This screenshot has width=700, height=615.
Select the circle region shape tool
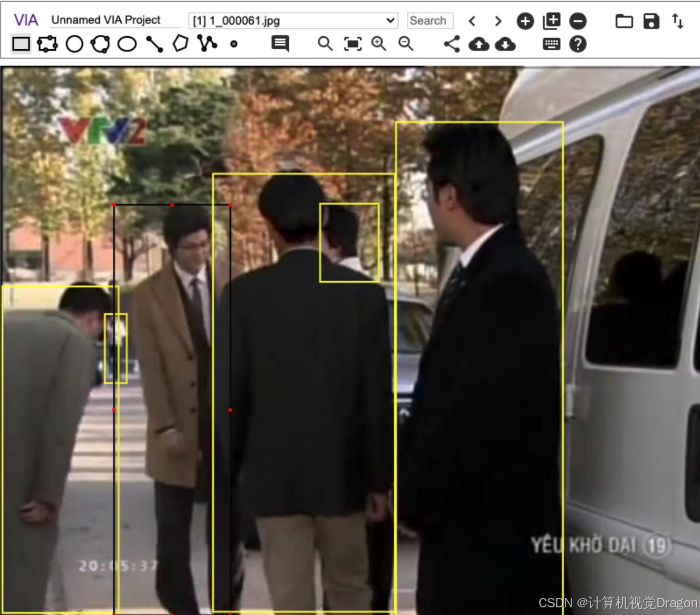(74, 44)
